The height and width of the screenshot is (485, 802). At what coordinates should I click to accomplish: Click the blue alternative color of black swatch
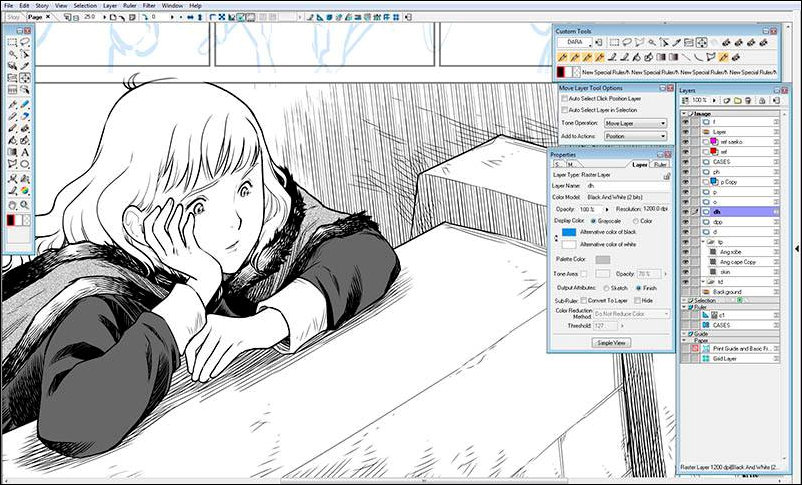pos(569,232)
